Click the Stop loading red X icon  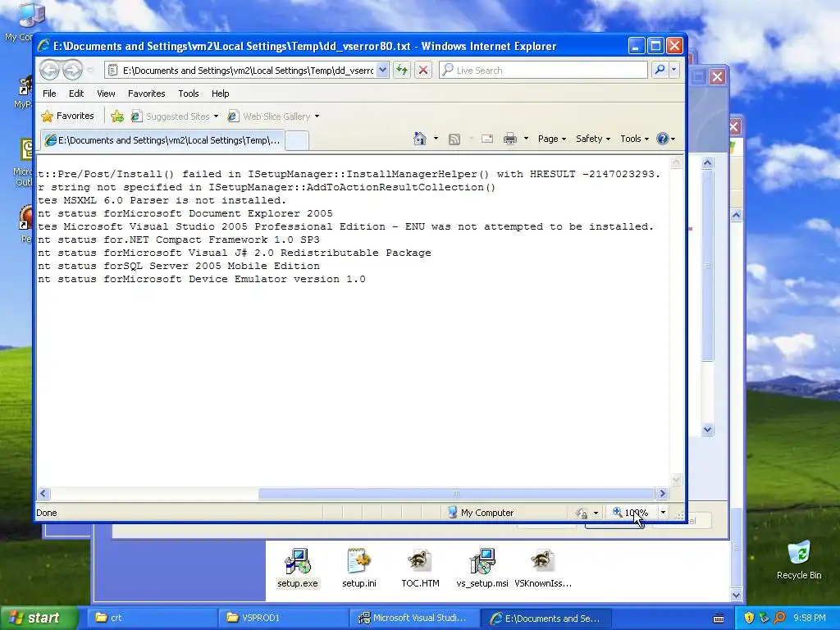[x=423, y=71]
